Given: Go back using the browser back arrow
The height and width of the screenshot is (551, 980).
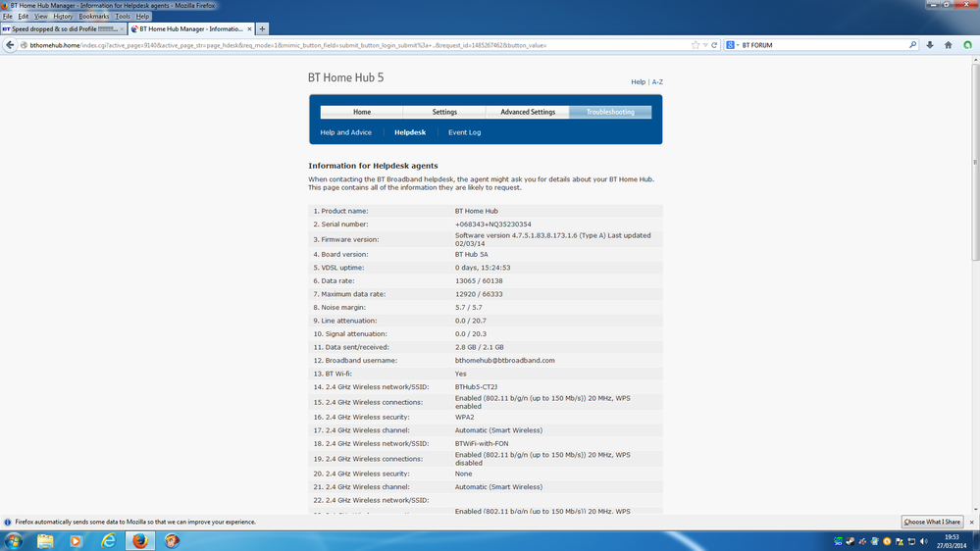Looking at the screenshot, I should pos(10,45).
